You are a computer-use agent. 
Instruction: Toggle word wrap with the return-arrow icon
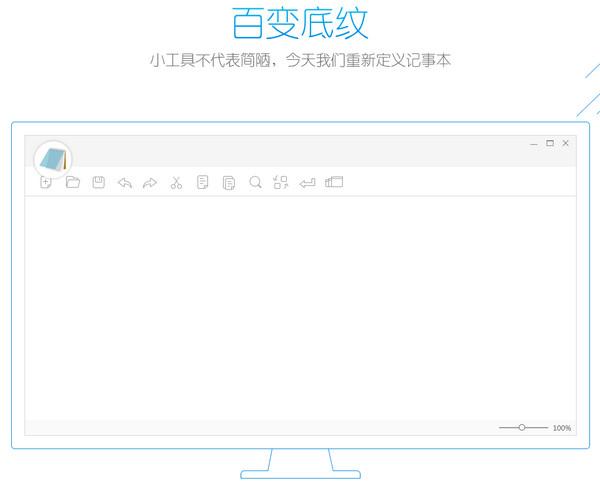[x=307, y=183]
